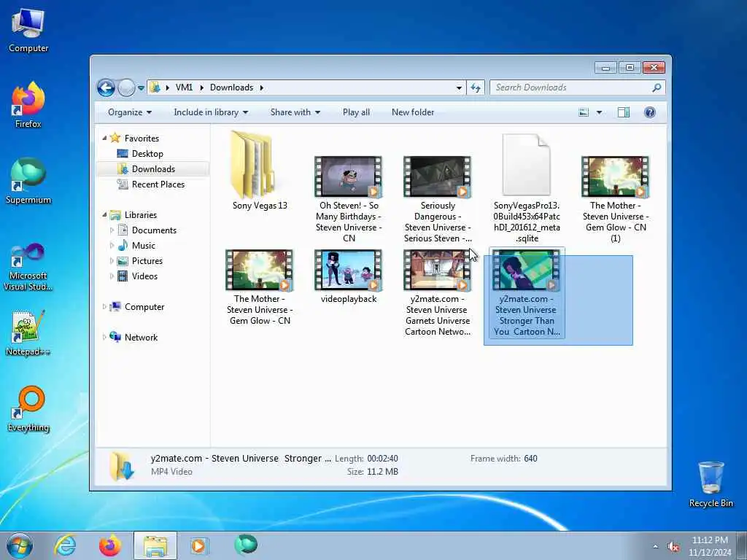Refresh the Downloads folder view
This screenshot has height=560, width=747.
click(x=476, y=87)
